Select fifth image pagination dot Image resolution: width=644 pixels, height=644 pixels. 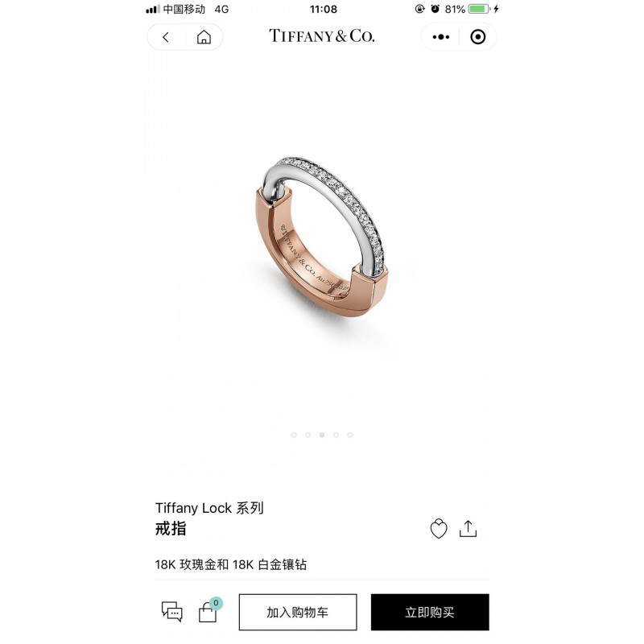[x=350, y=435]
